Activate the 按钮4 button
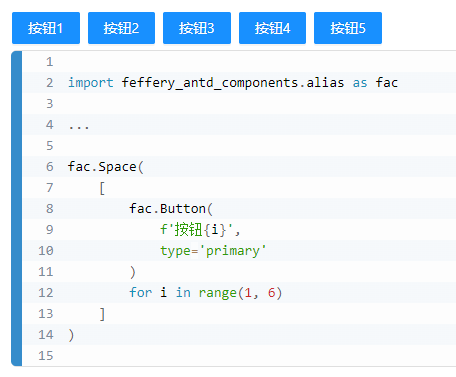Screen dimensions: 456x377 [272, 28]
